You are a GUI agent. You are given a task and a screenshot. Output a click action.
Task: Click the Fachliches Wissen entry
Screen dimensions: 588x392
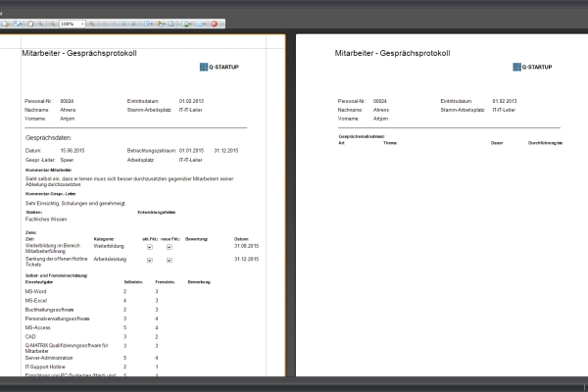coord(46,220)
